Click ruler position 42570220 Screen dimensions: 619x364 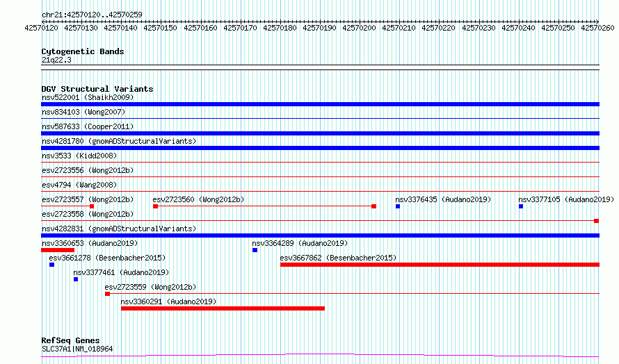[x=439, y=28]
